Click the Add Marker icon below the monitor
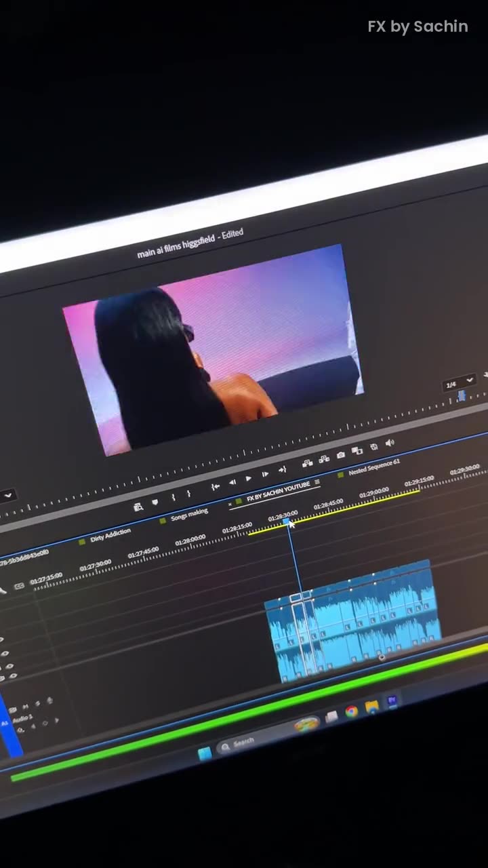This screenshot has width=488, height=868. pyautogui.click(x=155, y=502)
